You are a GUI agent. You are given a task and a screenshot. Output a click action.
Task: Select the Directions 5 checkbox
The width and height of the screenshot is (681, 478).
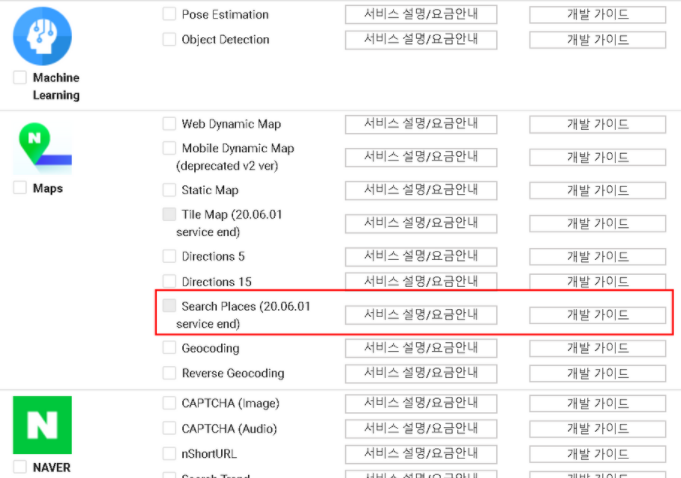point(169,256)
